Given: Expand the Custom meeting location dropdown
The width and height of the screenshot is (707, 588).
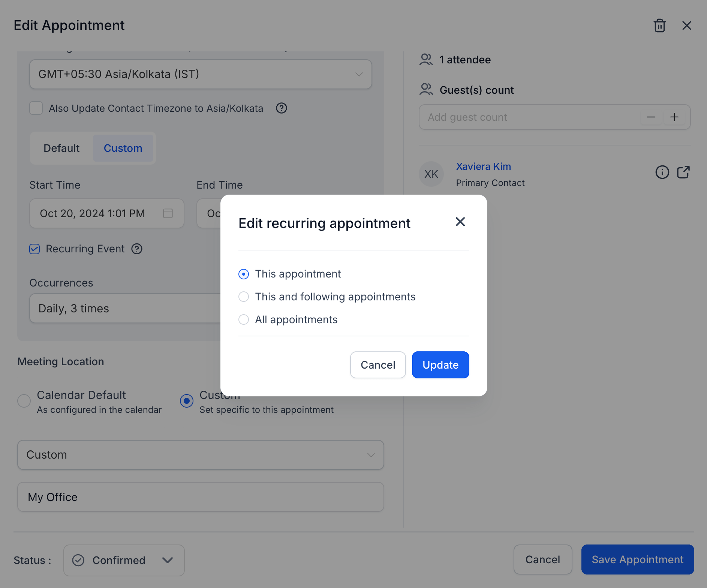Looking at the screenshot, I should point(201,455).
